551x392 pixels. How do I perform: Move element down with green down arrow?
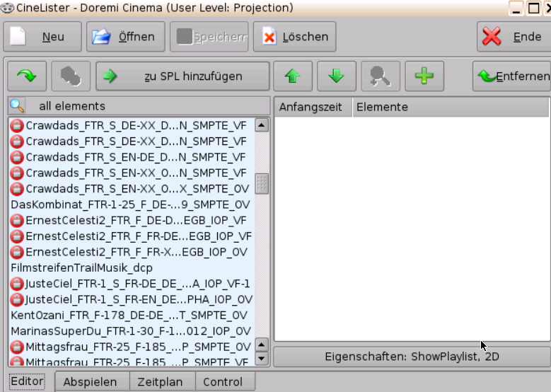[x=336, y=76]
